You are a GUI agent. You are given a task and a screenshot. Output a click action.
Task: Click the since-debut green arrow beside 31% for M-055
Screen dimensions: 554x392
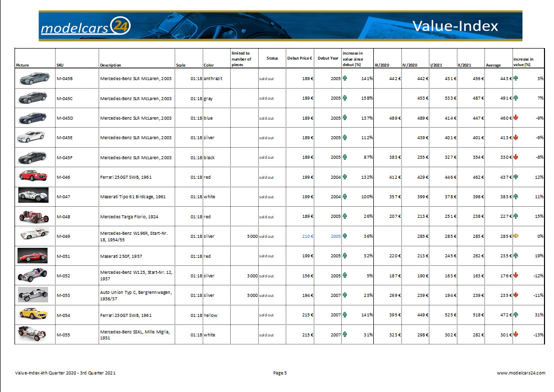pyautogui.click(x=345, y=334)
